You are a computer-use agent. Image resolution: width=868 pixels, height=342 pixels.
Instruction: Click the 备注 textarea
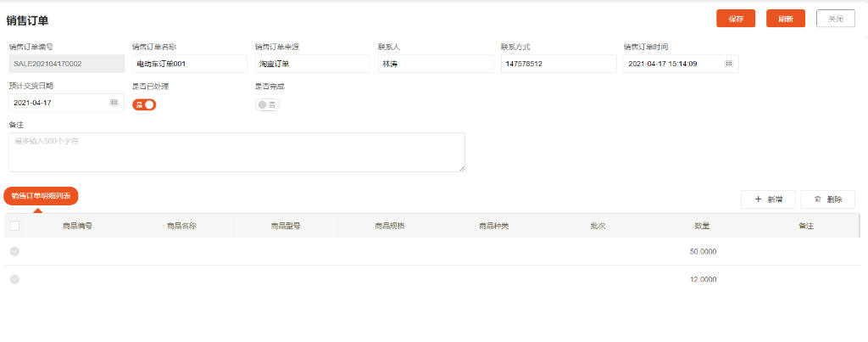236,153
